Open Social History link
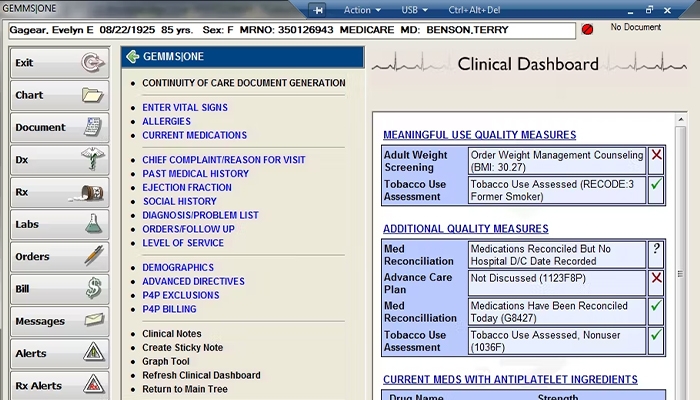This screenshot has width=700, height=400. [x=179, y=201]
